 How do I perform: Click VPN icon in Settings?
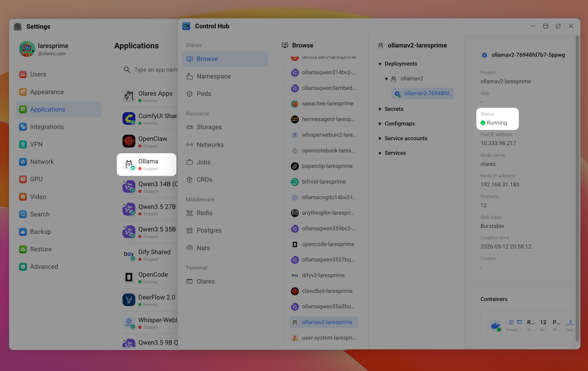(x=23, y=144)
